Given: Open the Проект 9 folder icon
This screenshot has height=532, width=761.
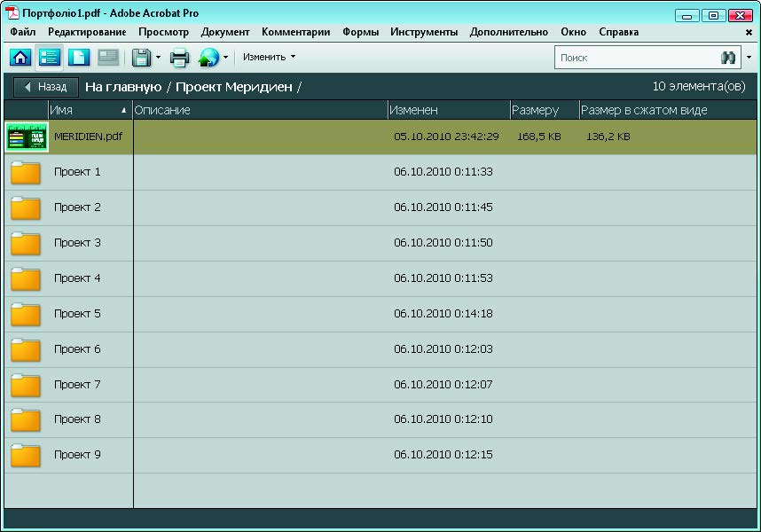Looking at the screenshot, I should [25, 455].
